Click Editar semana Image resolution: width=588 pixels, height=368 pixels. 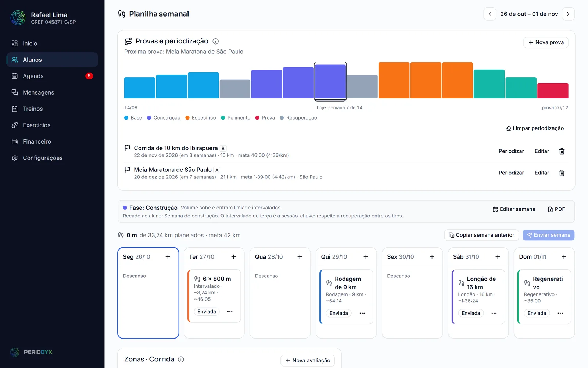514,209
